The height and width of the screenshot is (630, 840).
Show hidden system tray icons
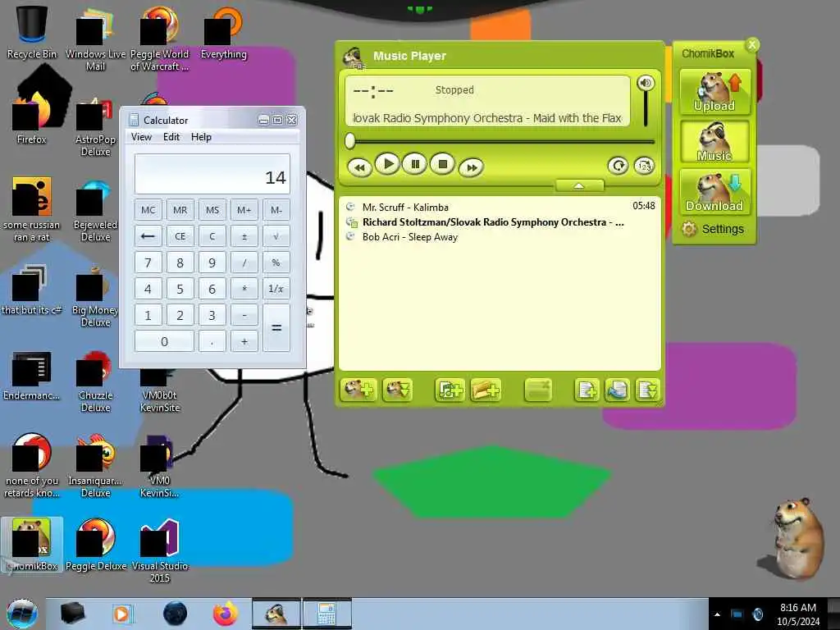point(717,614)
